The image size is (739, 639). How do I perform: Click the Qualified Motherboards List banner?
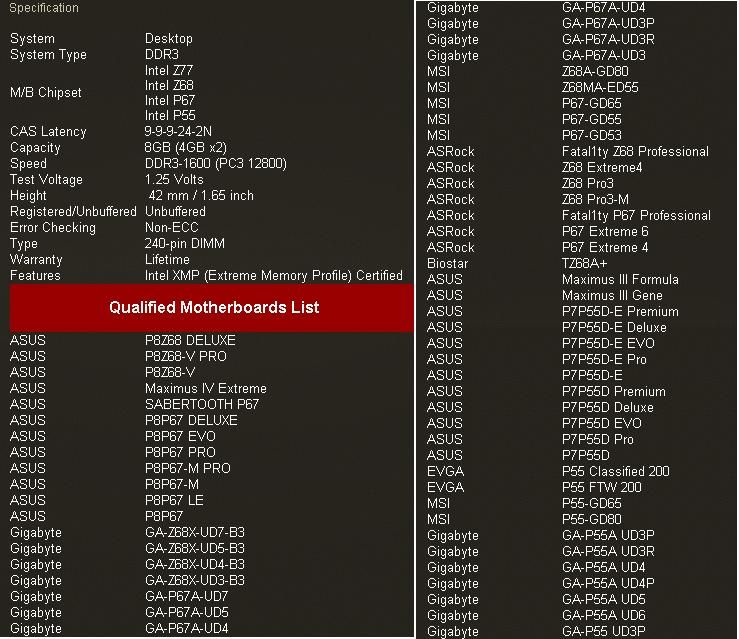point(212,308)
